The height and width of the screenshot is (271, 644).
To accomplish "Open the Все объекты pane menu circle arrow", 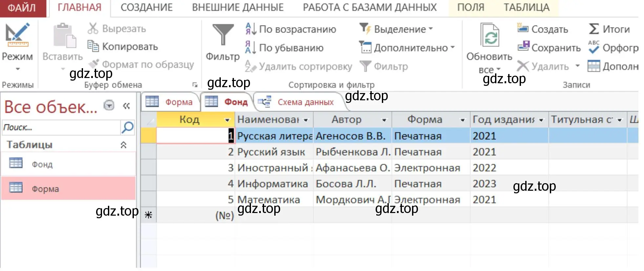I will coord(109,106).
